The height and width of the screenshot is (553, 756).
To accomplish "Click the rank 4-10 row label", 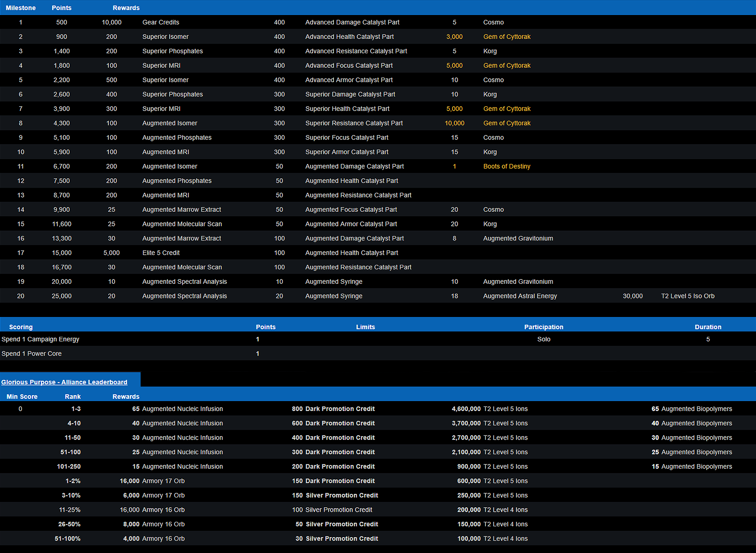I will 74,424.
